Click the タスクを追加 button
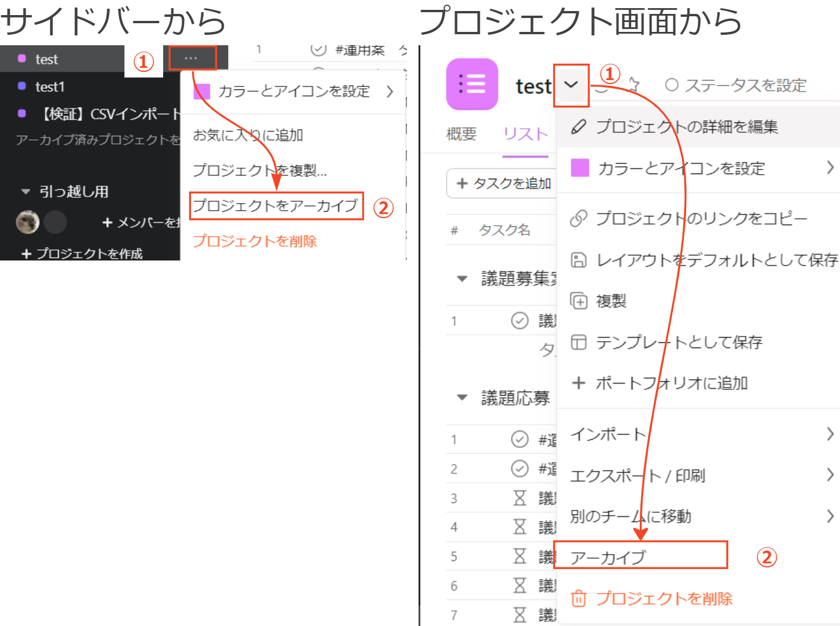This screenshot has width=840, height=626. [503, 183]
